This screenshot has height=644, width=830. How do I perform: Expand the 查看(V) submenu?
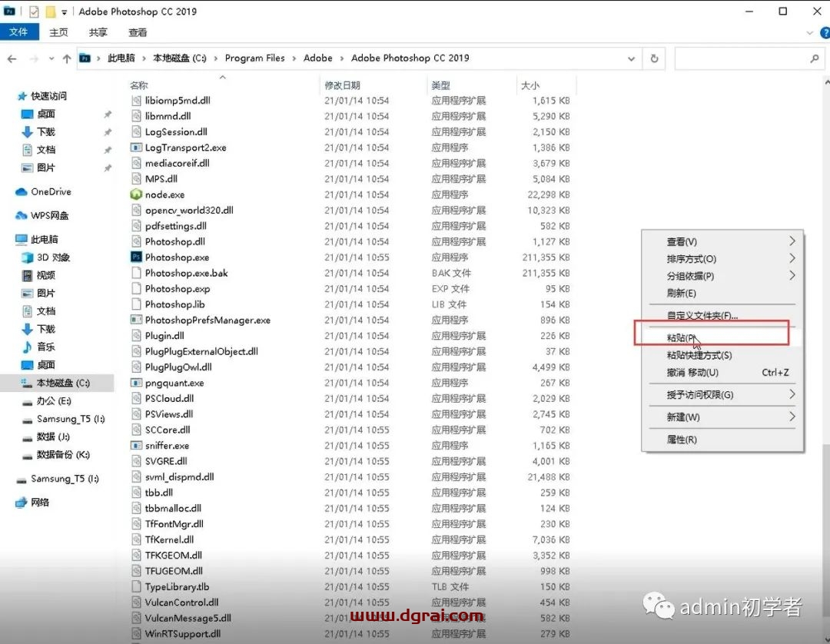tap(723, 241)
